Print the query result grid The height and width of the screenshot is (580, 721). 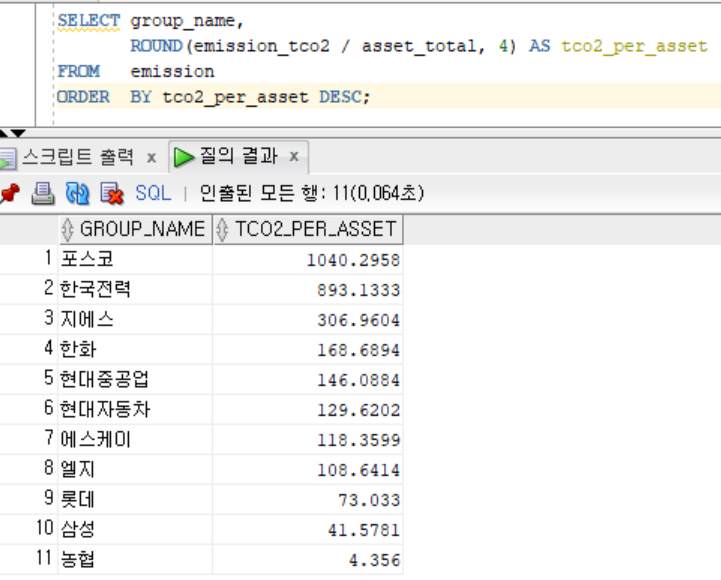pos(43,193)
